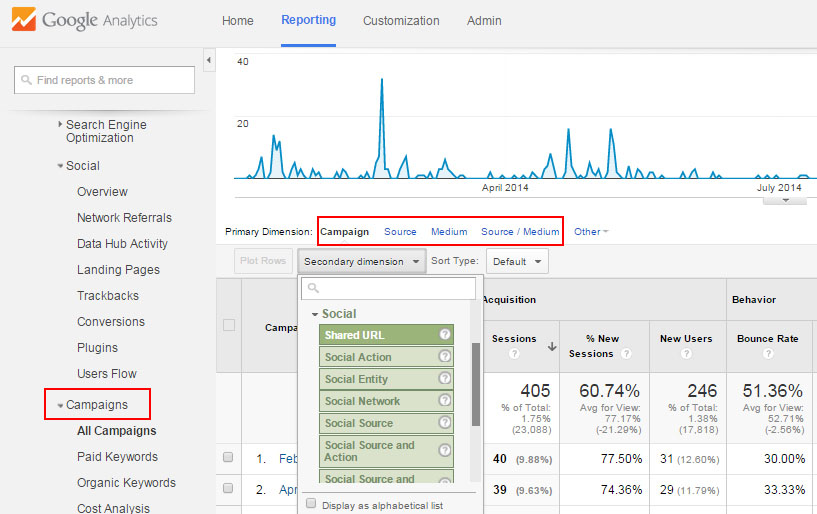Select Source / Medium primary dimension
Screen dimensions: 817x514
tap(520, 232)
